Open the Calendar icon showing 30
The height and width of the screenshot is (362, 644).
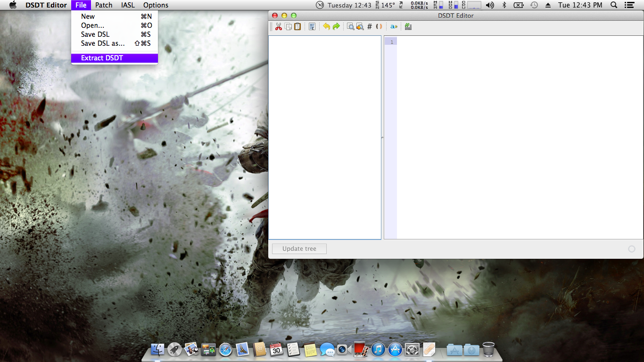[276, 349]
